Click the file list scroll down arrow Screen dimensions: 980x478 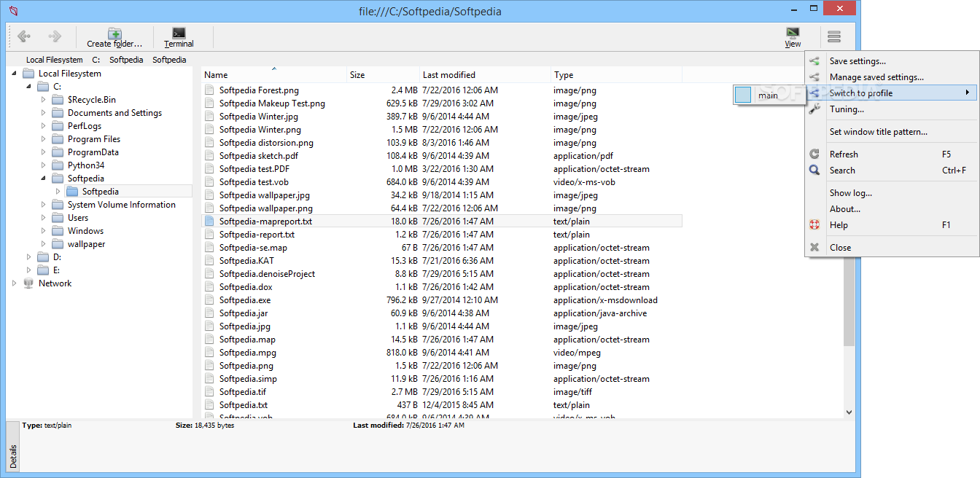pyautogui.click(x=849, y=412)
